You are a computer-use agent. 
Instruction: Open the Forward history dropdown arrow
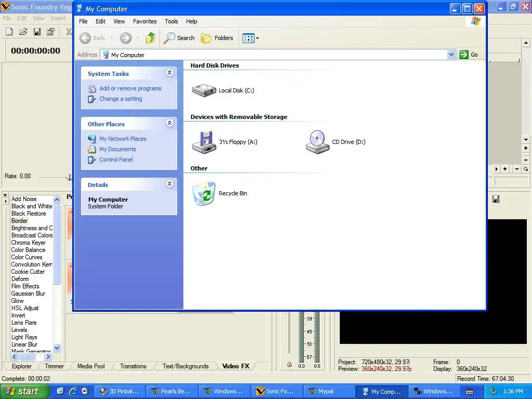(x=138, y=38)
